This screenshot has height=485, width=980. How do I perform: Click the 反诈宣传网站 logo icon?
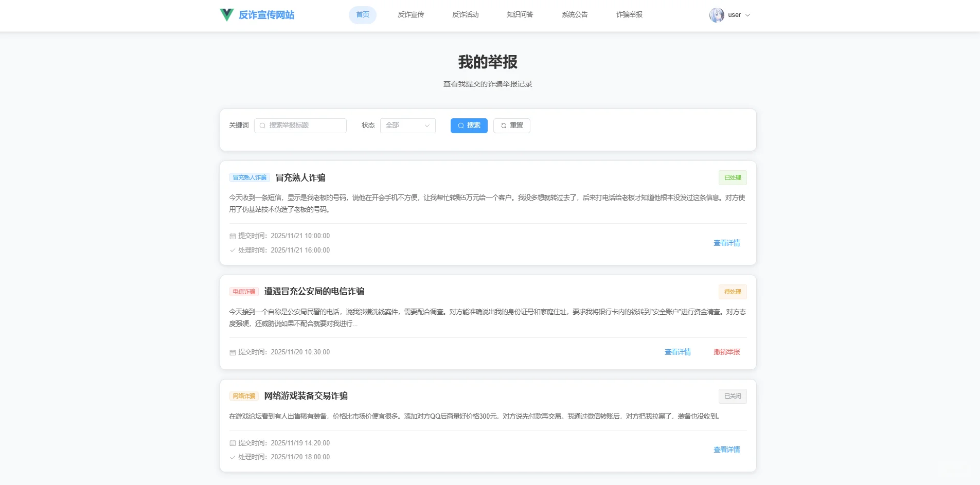click(225, 15)
